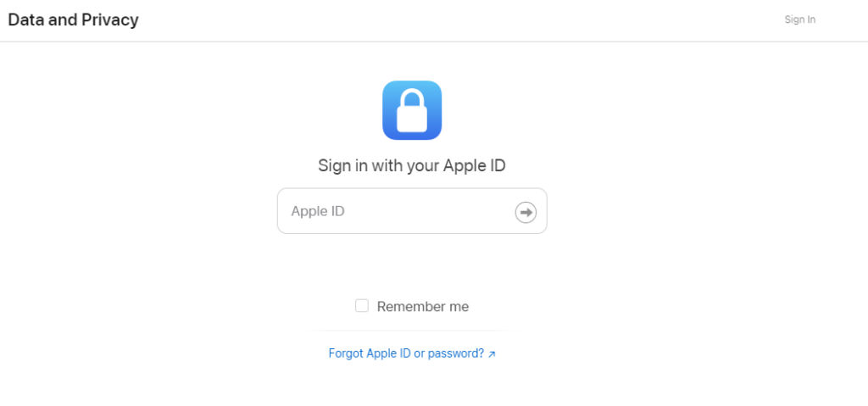
Task: Go to Sign In at top right
Action: [800, 19]
